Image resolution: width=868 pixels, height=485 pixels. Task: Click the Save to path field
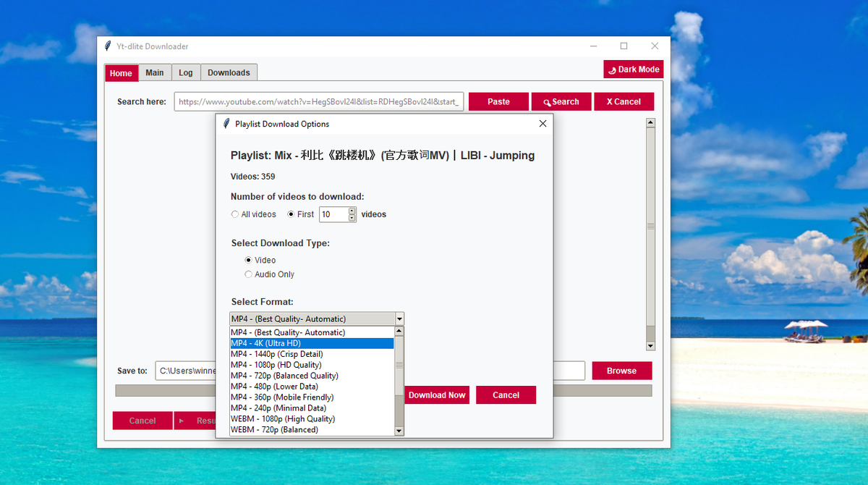tap(370, 371)
